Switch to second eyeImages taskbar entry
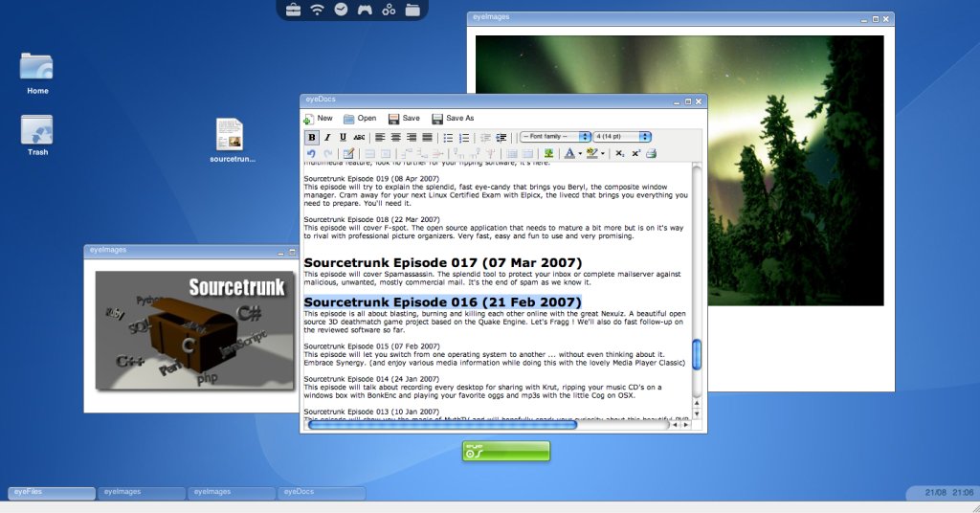 (231, 492)
